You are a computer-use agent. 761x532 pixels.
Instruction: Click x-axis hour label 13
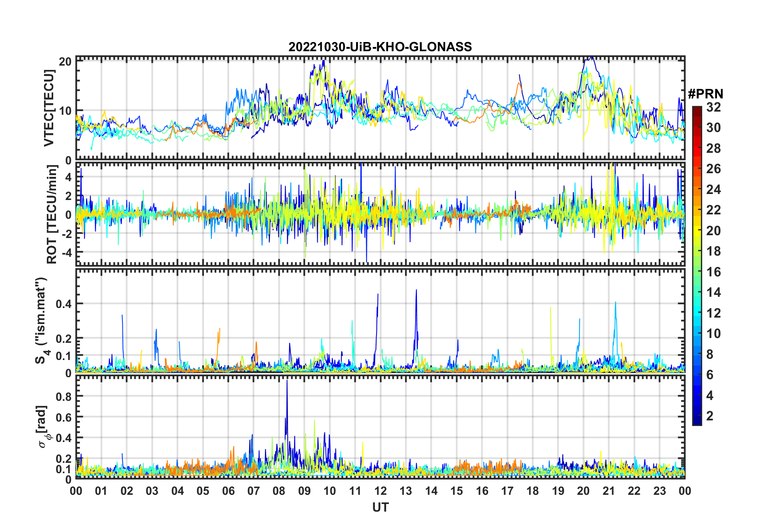coord(406,491)
